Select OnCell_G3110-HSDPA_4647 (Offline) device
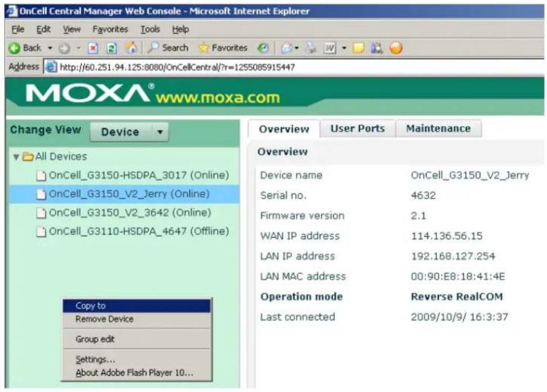Viewport: 547px width, 392px height. [139, 231]
